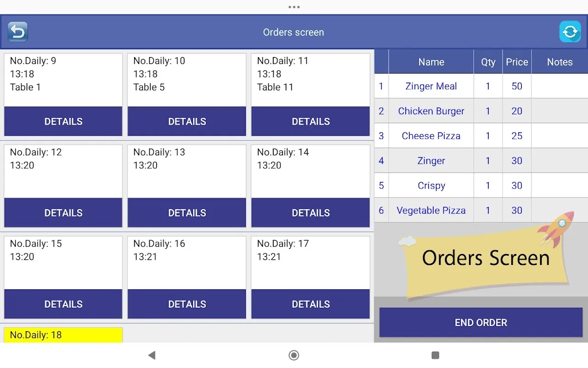This screenshot has width=588, height=368.
Task: Refresh orders with the sync icon
Action: tap(570, 32)
